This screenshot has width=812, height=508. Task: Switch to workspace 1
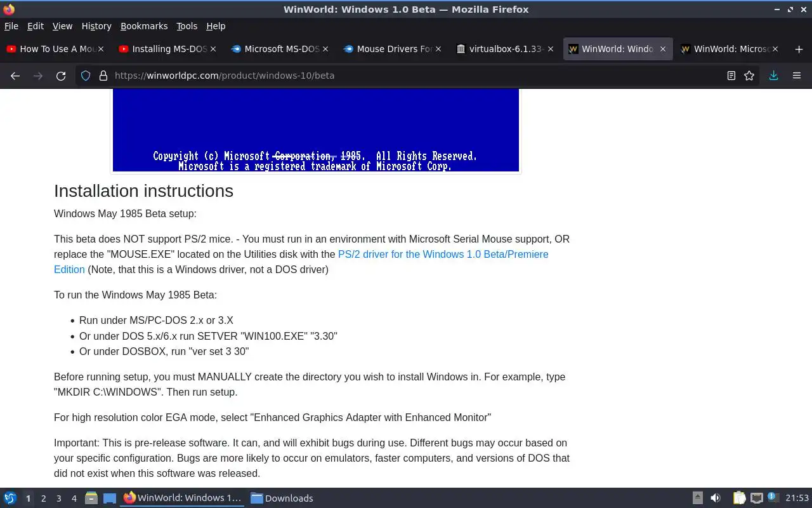point(28,498)
